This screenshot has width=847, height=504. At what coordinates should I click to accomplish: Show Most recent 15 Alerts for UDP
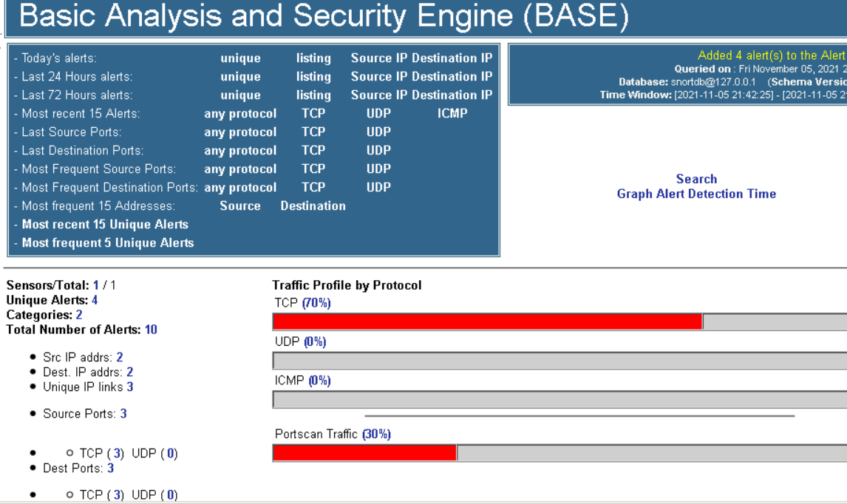tap(378, 114)
